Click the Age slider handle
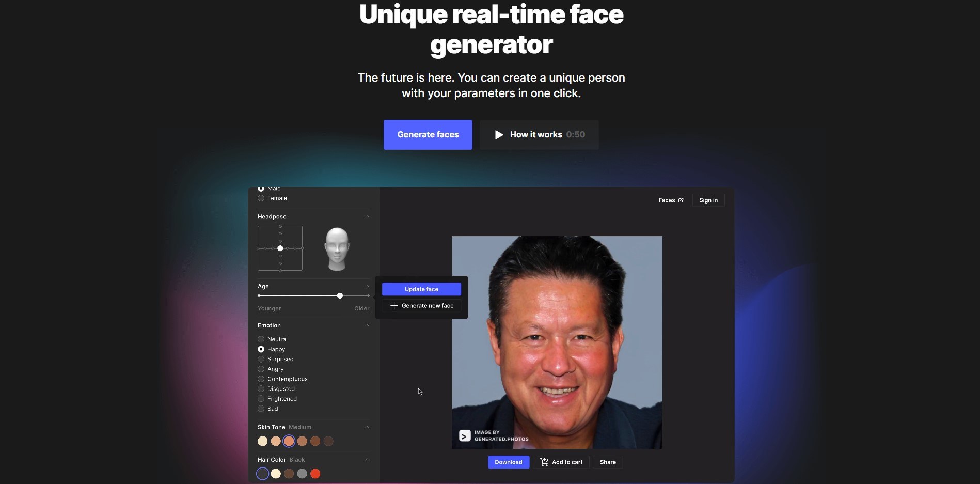This screenshot has width=980, height=484. click(340, 296)
